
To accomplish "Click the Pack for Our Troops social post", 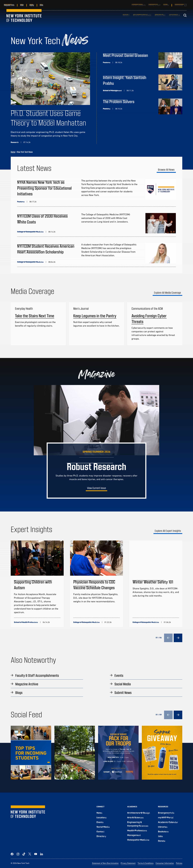I will 118,752.
